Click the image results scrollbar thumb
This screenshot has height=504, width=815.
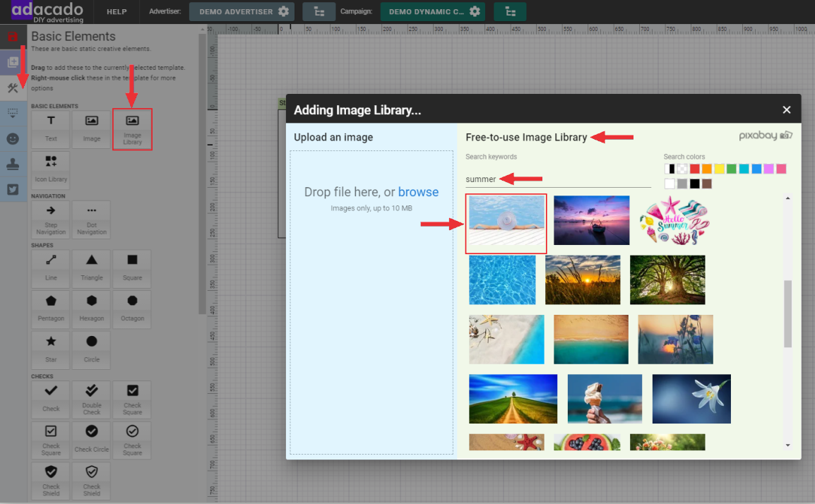click(x=788, y=314)
